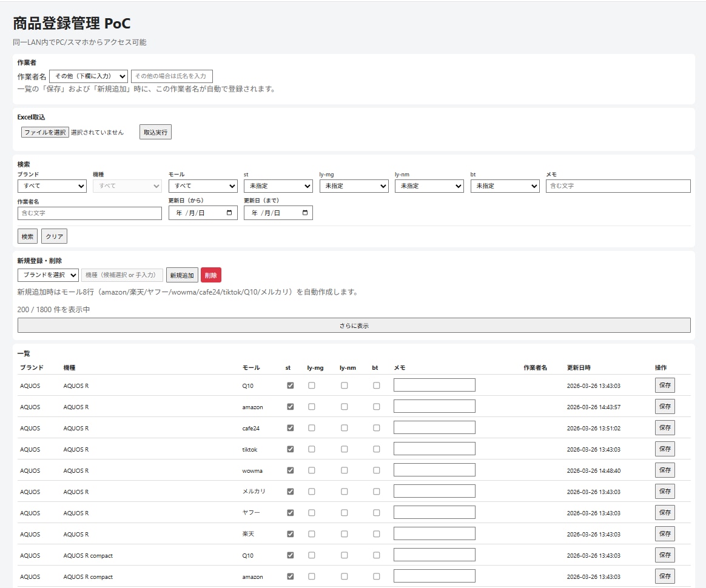Image resolution: width=706 pixels, height=588 pixels.
Task: Open the ブランドを選択 dropdown
Action: pyautogui.click(x=48, y=275)
